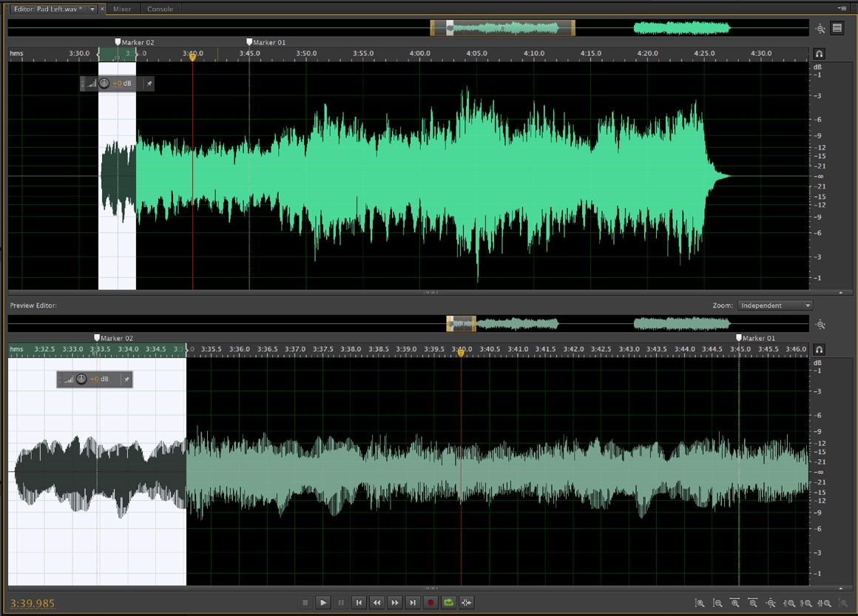The width and height of the screenshot is (858, 616).
Task: Click the 3:39.985 timecode display
Action: click(x=33, y=603)
